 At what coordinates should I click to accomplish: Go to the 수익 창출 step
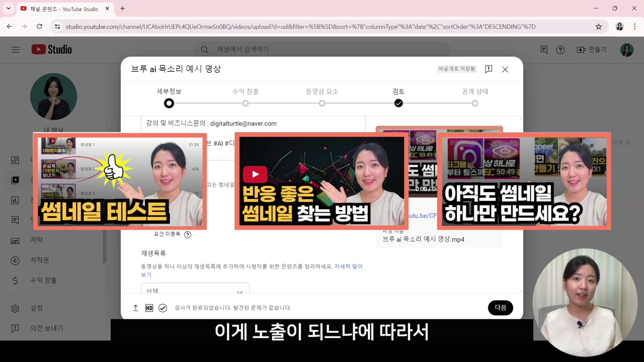pos(245,98)
